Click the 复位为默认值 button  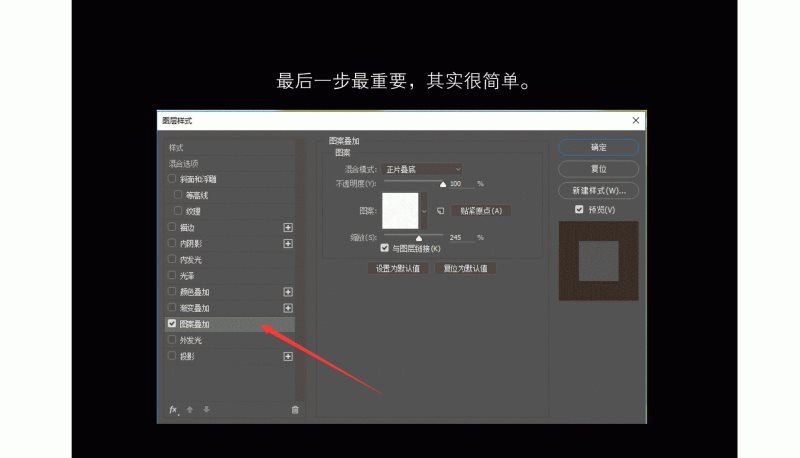point(465,268)
